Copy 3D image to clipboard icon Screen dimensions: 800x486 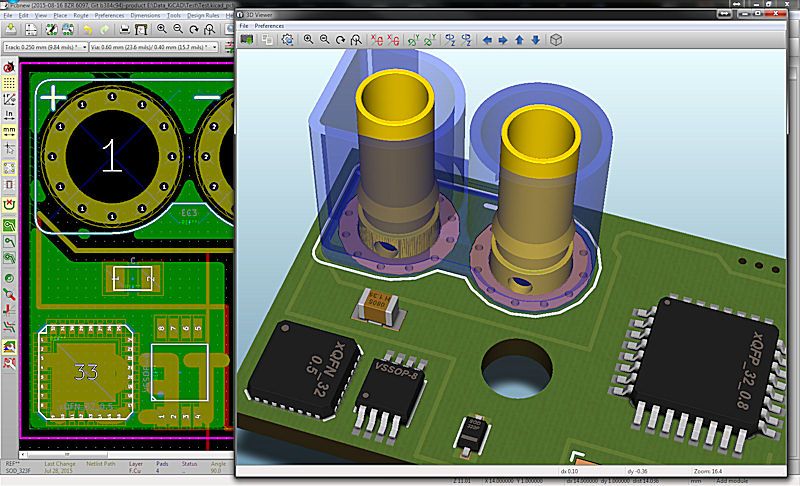tap(267, 40)
